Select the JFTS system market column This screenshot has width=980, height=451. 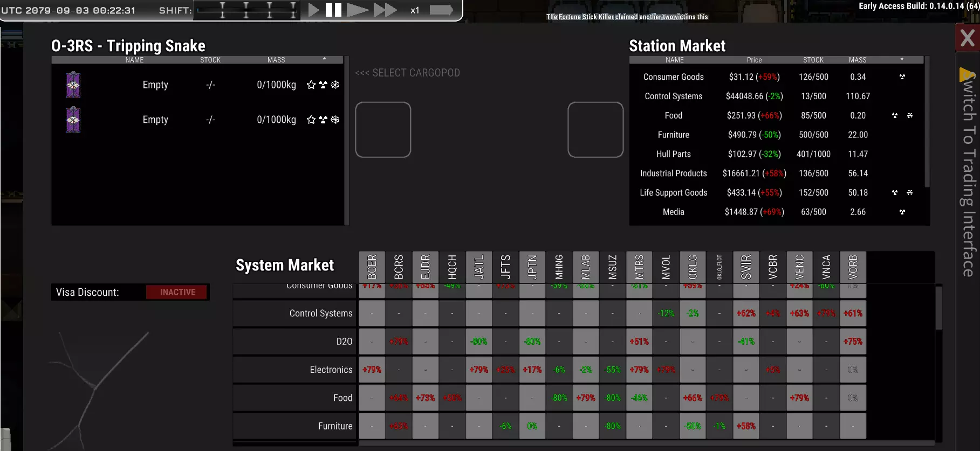[505, 267]
